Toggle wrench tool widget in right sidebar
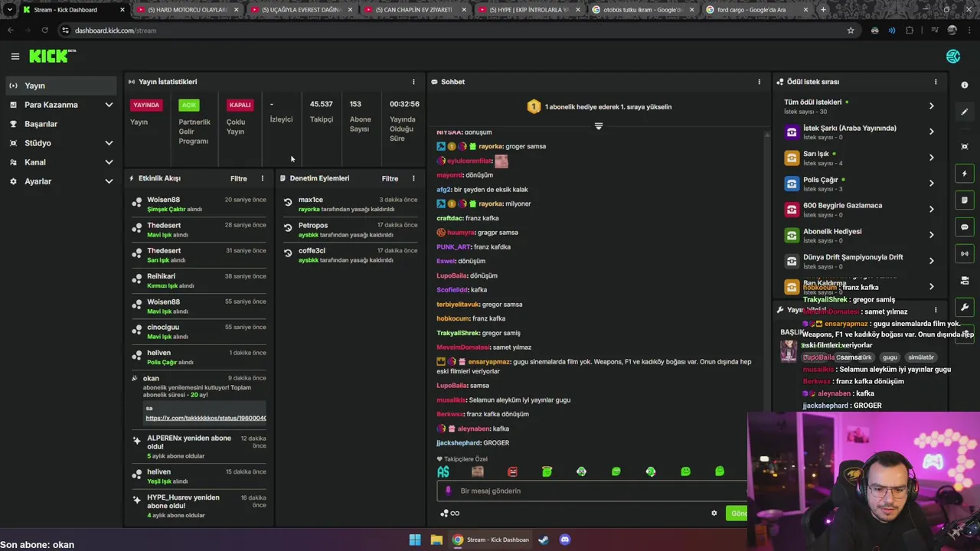This screenshot has width=980, height=551. click(965, 307)
